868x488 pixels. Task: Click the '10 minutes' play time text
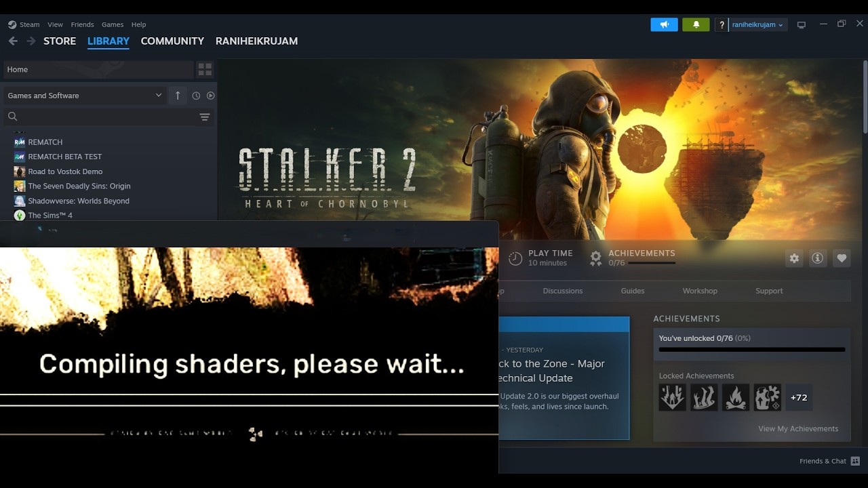547,263
